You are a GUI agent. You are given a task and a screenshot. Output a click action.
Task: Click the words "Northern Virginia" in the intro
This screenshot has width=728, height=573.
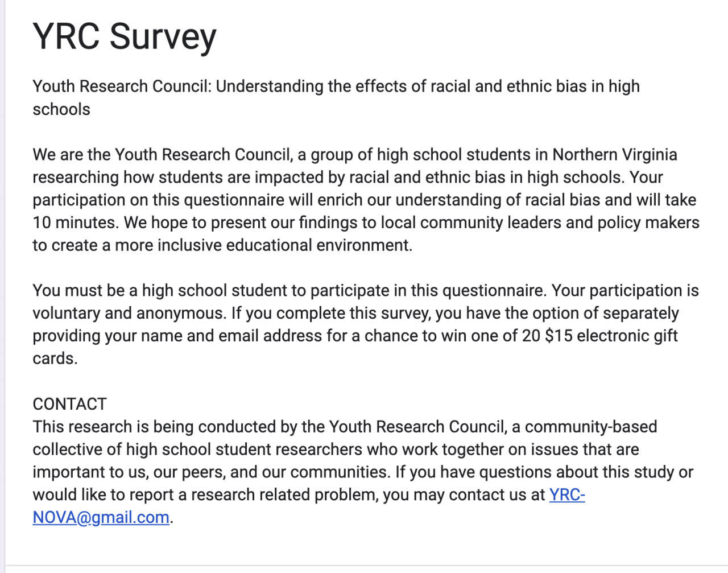pyautogui.click(x=615, y=155)
